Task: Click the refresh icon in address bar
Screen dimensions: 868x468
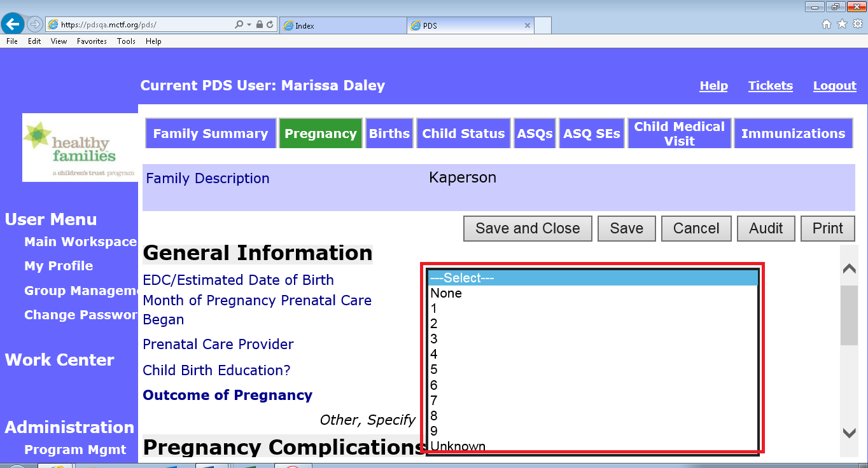Action: pos(270,25)
